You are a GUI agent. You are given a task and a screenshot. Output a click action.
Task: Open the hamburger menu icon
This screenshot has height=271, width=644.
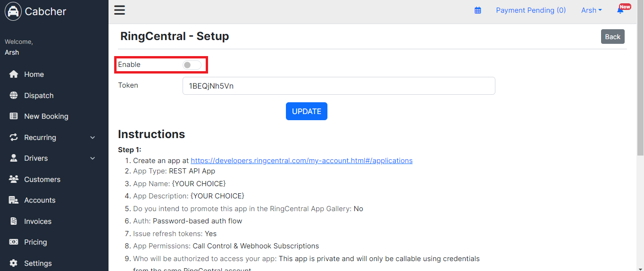pyautogui.click(x=119, y=10)
